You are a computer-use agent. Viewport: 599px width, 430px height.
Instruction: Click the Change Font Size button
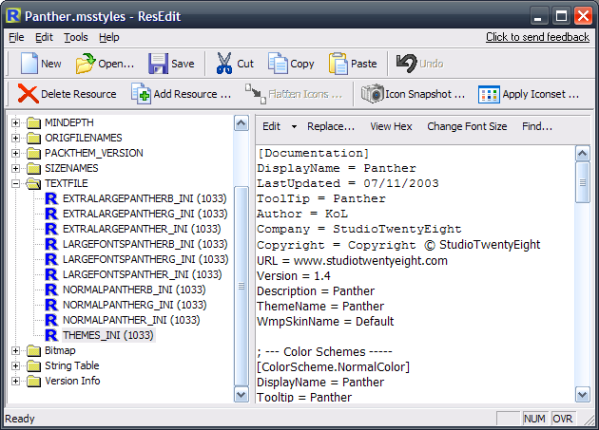[x=467, y=126]
